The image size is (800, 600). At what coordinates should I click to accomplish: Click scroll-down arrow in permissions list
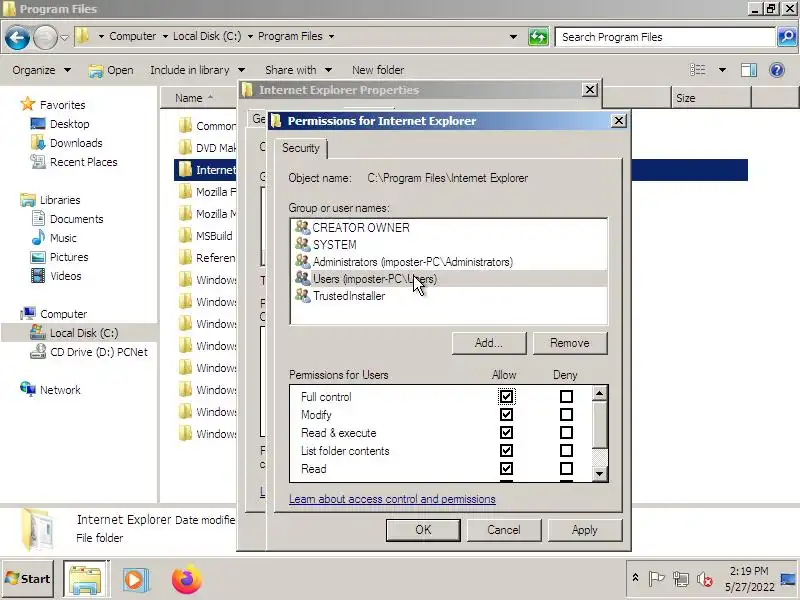599,473
